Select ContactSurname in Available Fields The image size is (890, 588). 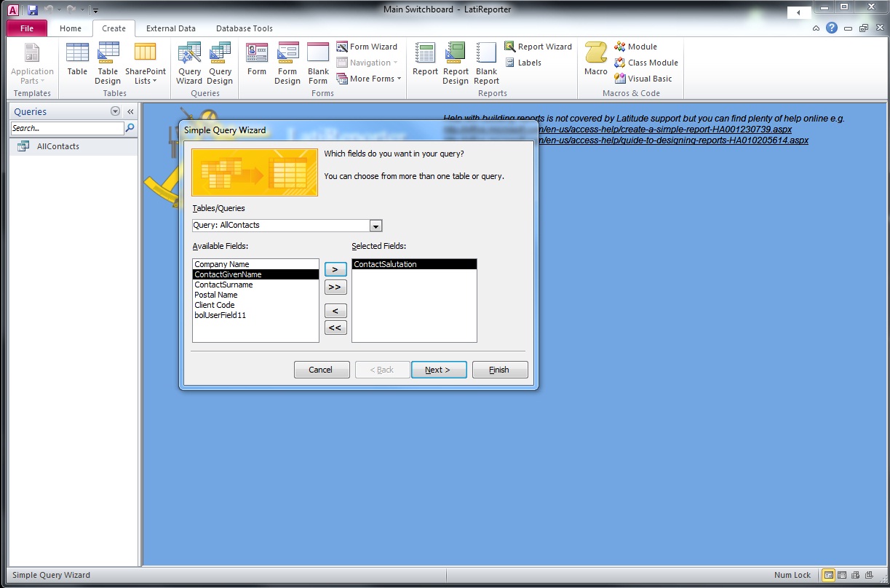point(226,285)
